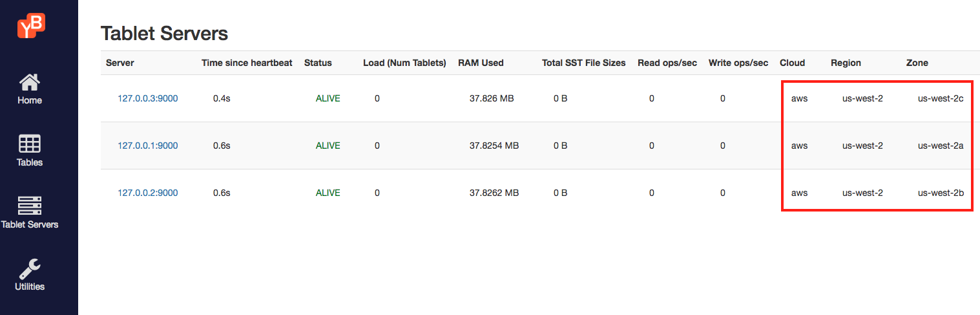Select heartbeat 0.6s in 127.0.0.1 row
Image resolution: width=980 pixels, height=315 pixels.
(222, 146)
